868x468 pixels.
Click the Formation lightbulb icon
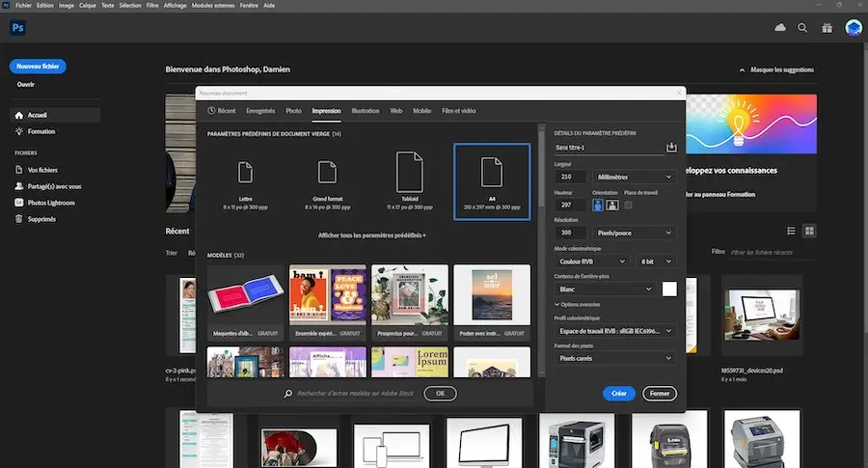pos(19,131)
